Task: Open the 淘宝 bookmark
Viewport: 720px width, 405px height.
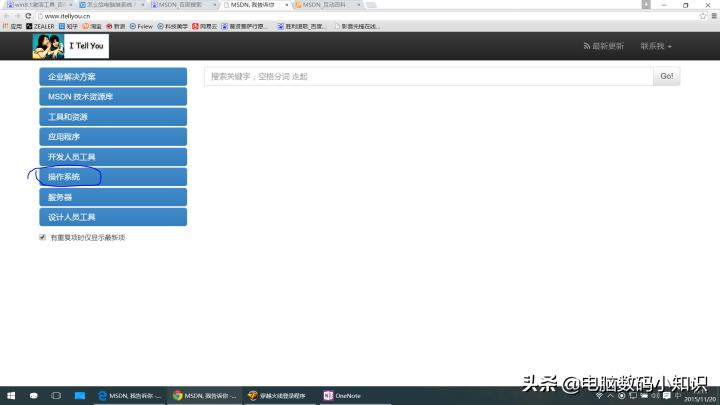Action: click(x=92, y=26)
